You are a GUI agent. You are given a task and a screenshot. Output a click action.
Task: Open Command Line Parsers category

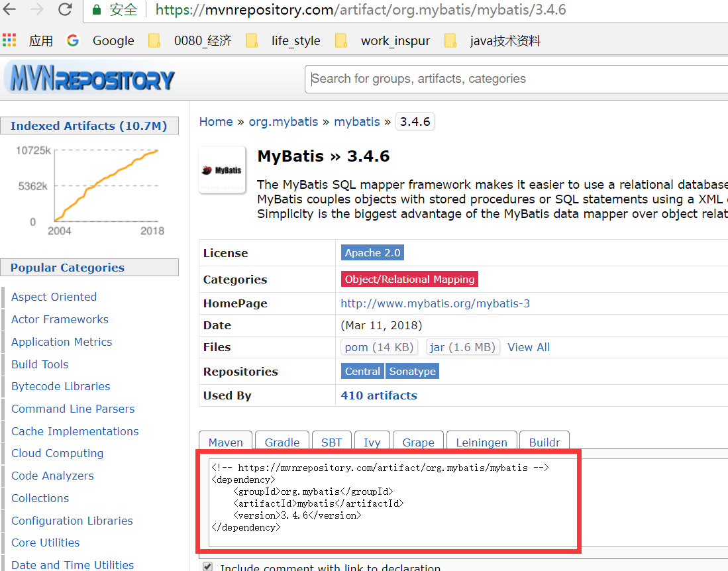pyautogui.click(x=73, y=409)
